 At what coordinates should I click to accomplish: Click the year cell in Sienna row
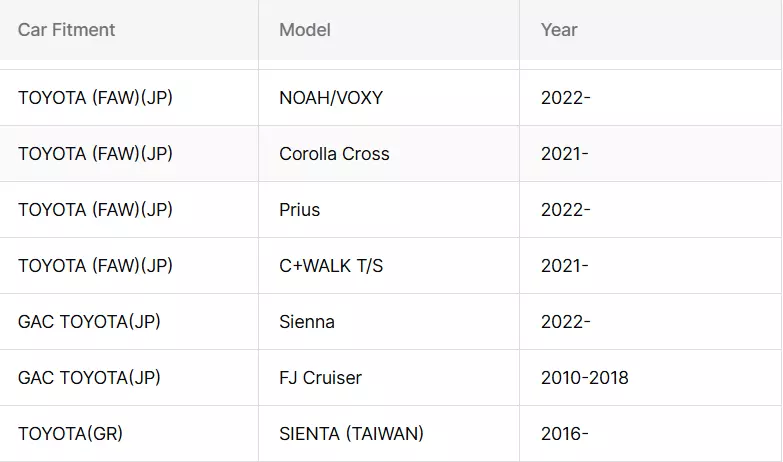(651, 322)
